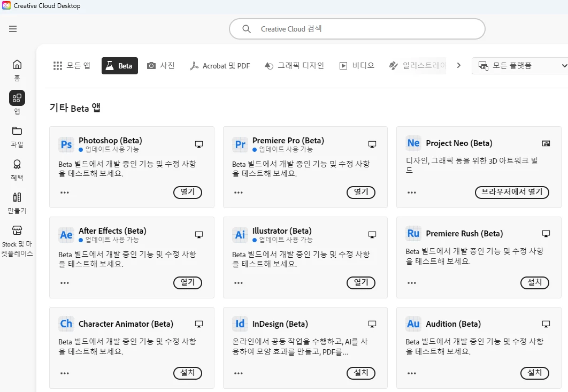
Task: Click the Illustrator (Beta) Ai icon
Action: coord(240,235)
